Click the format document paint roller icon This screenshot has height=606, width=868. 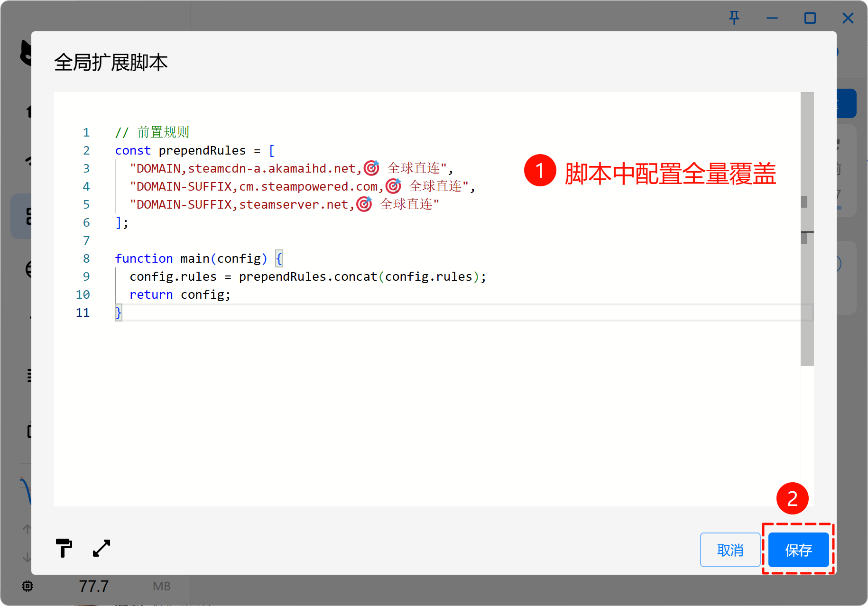pyautogui.click(x=64, y=548)
